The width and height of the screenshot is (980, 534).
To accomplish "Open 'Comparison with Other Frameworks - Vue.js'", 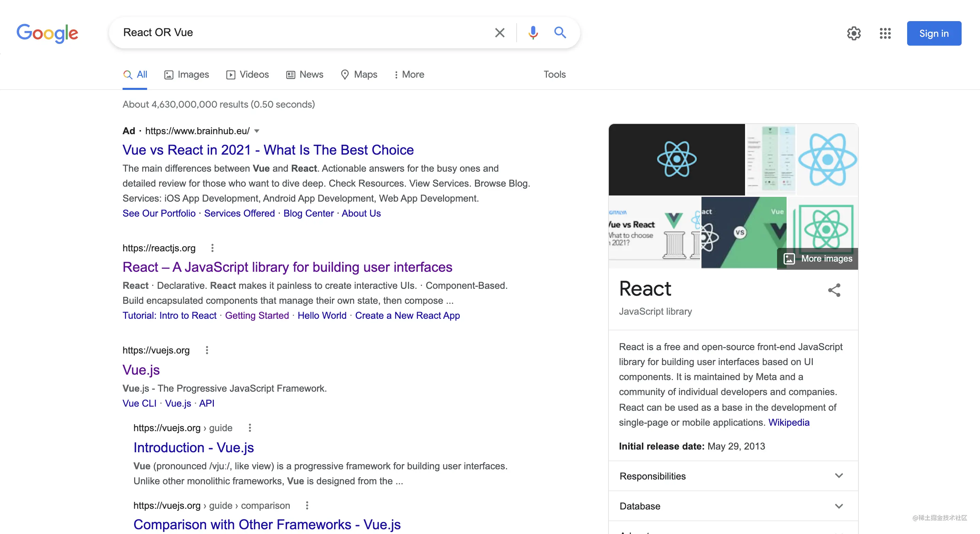I will (x=267, y=524).
